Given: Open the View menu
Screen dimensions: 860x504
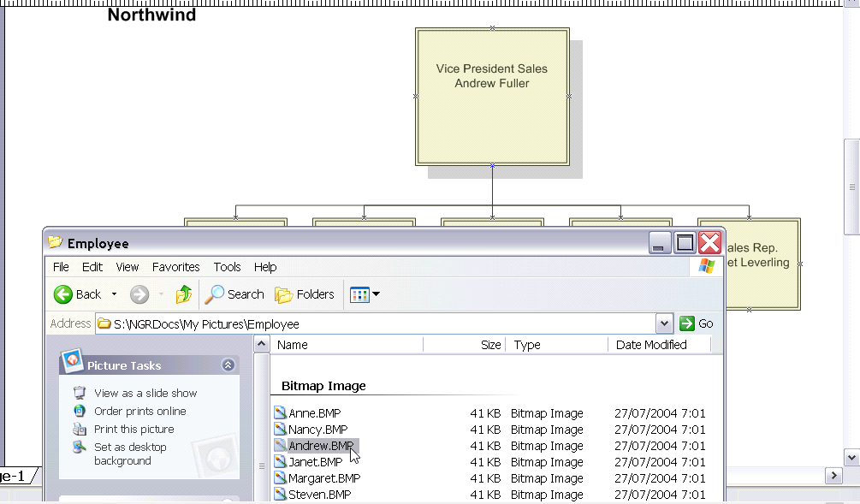Looking at the screenshot, I should click(128, 267).
